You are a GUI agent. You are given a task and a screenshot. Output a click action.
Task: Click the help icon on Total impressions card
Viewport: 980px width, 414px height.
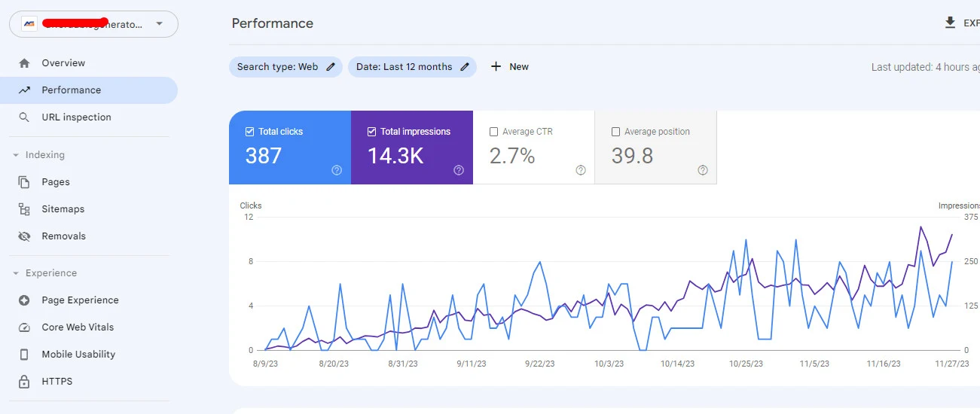pos(459,170)
